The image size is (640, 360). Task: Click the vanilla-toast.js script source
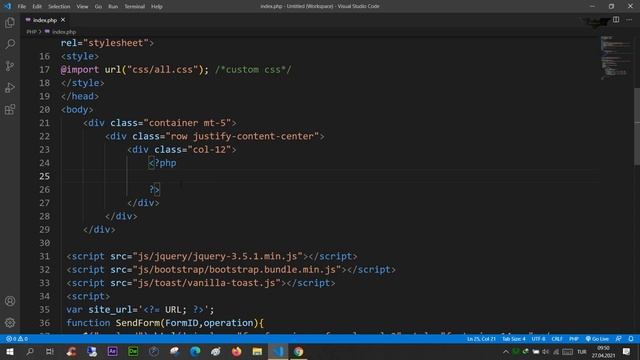point(207,282)
